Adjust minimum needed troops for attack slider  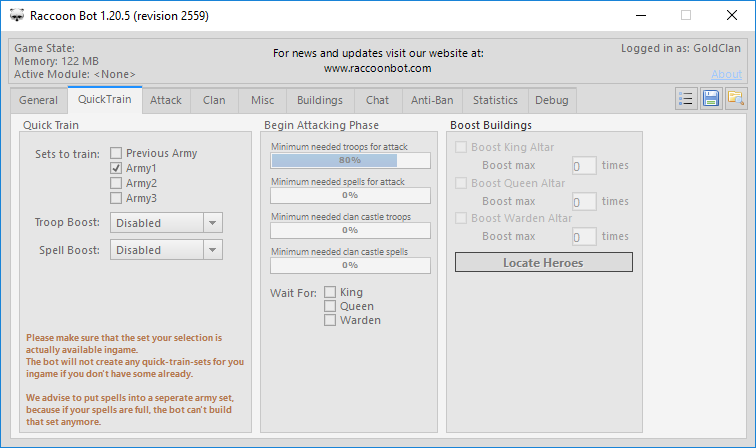pos(350,160)
